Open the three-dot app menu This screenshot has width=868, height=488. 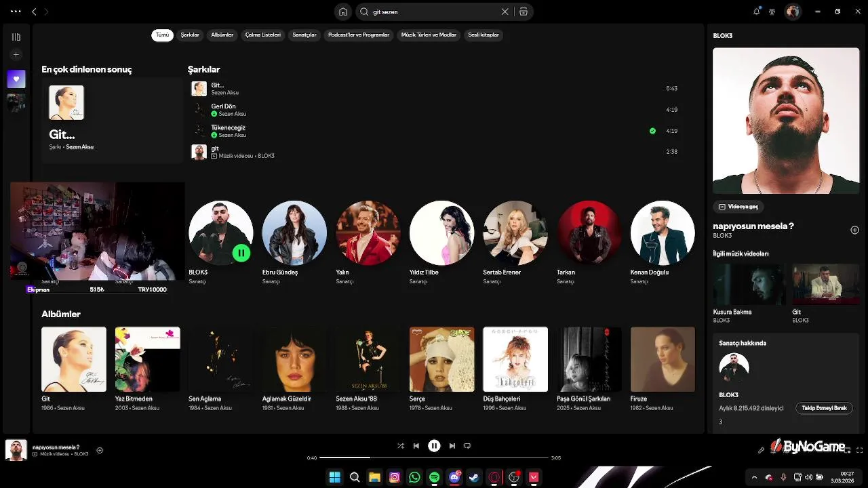tap(16, 12)
